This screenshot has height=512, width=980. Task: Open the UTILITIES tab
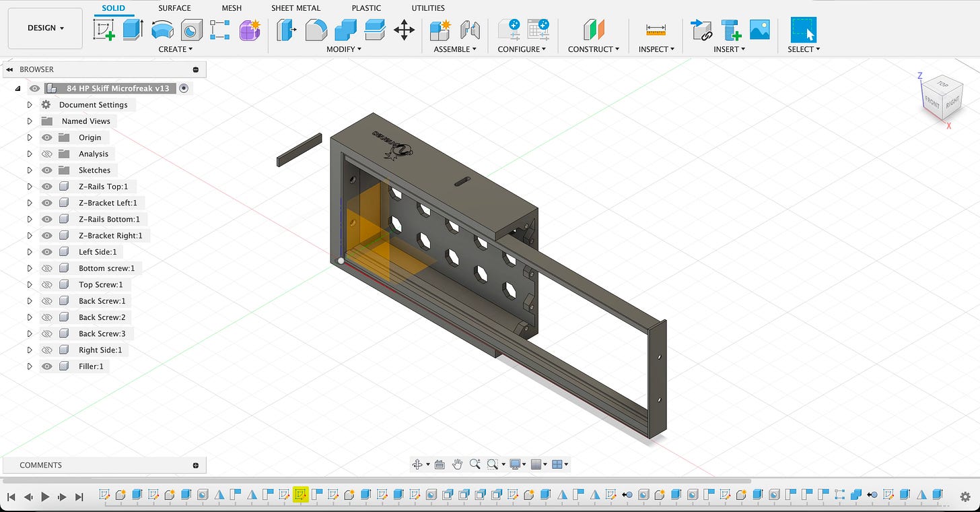pyautogui.click(x=428, y=8)
